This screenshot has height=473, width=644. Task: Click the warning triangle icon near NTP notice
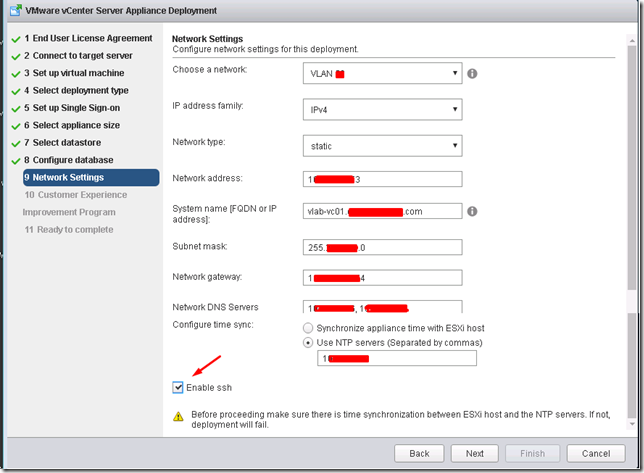pyautogui.click(x=178, y=416)
